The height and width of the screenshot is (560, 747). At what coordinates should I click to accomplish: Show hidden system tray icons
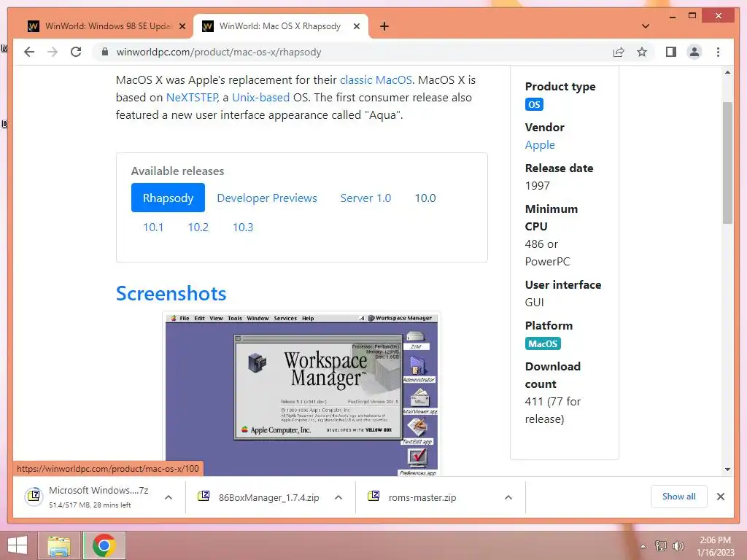point(643,546)
